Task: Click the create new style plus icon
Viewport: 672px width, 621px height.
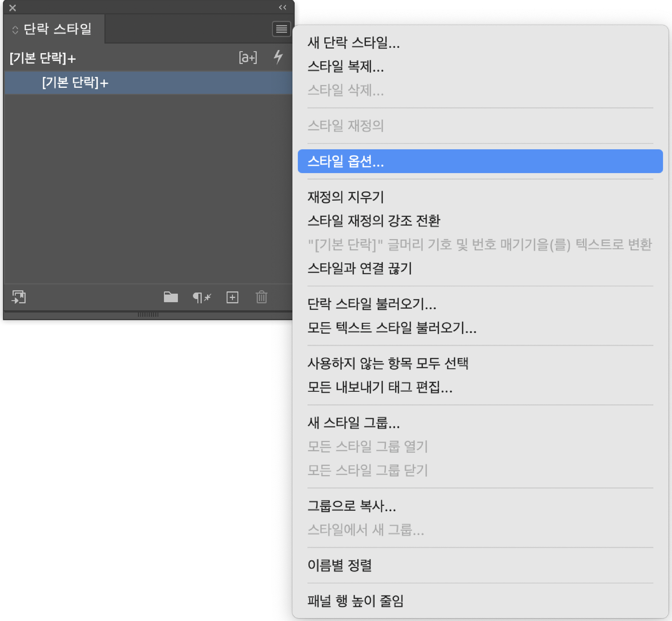Action: coord(232,297)
